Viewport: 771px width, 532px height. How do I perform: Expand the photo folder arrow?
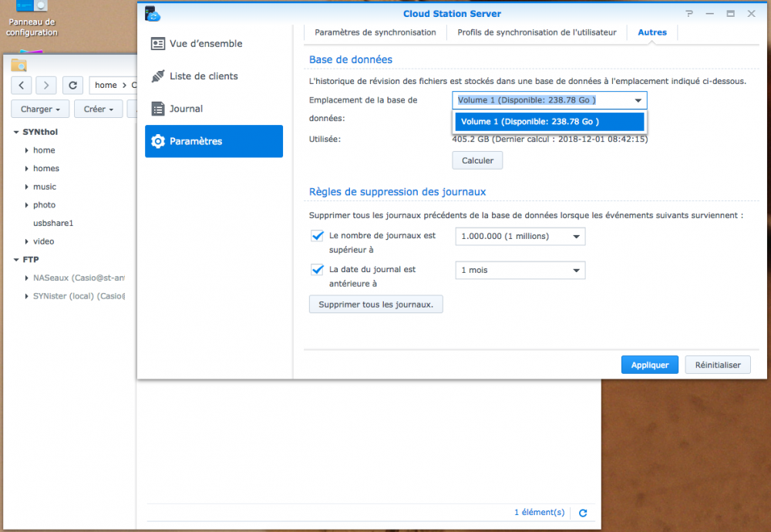tap(26, 205)
